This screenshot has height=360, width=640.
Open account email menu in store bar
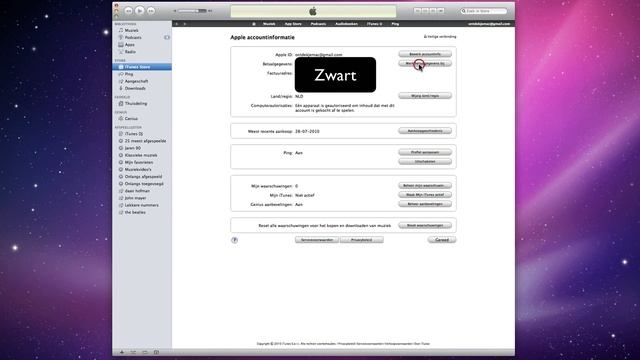pos(489,24)
